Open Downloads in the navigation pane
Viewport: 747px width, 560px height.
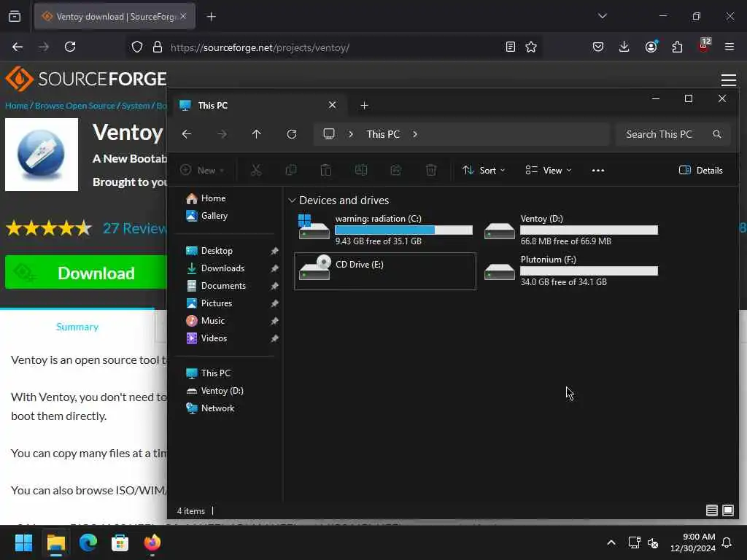pos(222,268)
